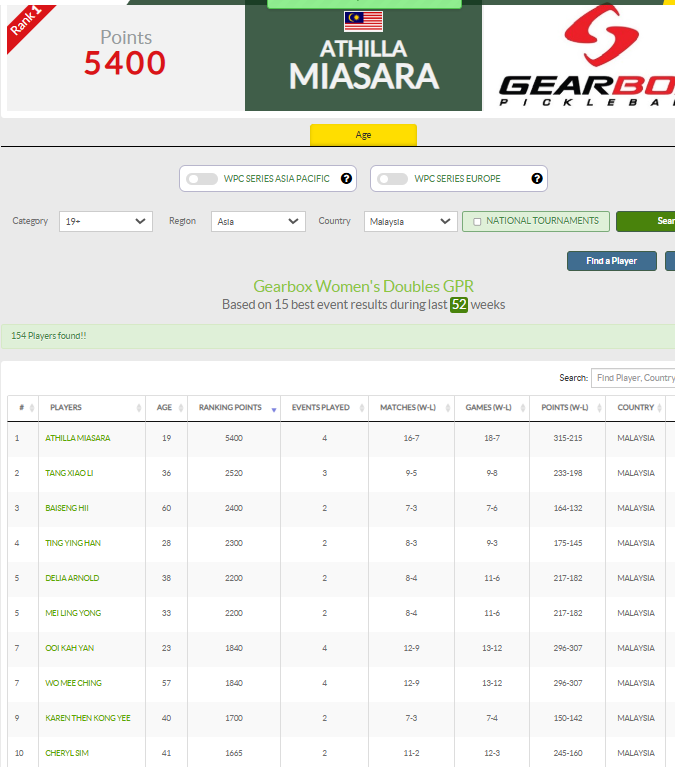Click the Malaysia flag icon
Screen dimensions: 675x767
pyautogui.click(x=363, y=22)
